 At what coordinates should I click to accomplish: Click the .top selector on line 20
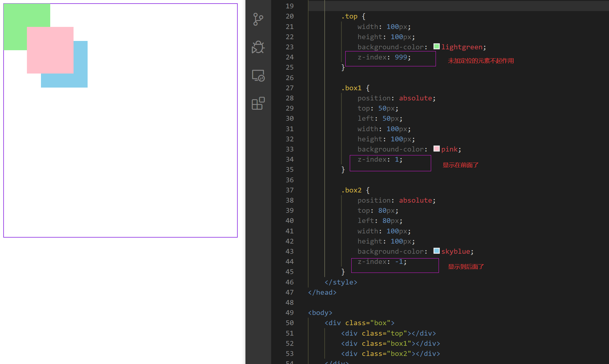[349, 16]
